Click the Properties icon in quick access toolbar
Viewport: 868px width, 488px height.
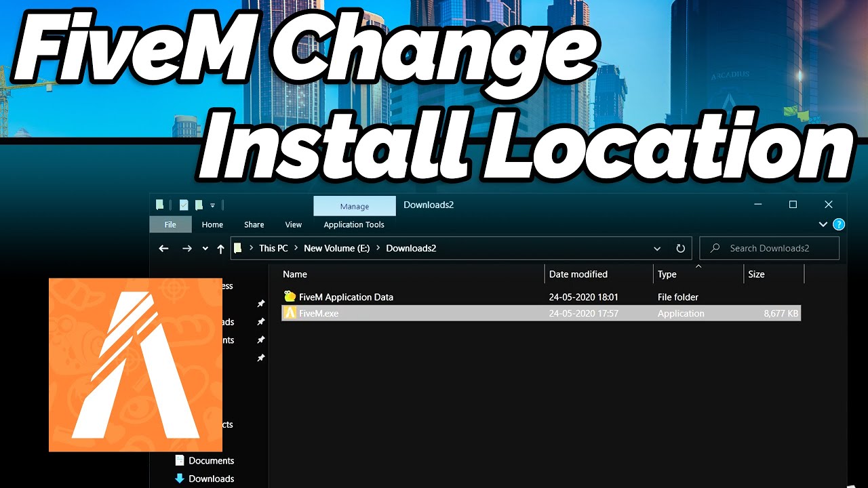[184, 205]
